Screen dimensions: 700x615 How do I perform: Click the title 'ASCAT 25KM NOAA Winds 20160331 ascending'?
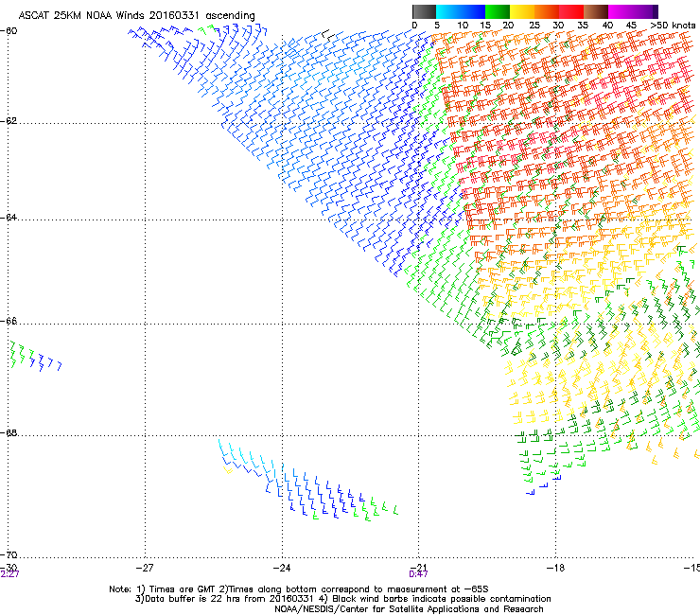point(136,16)
